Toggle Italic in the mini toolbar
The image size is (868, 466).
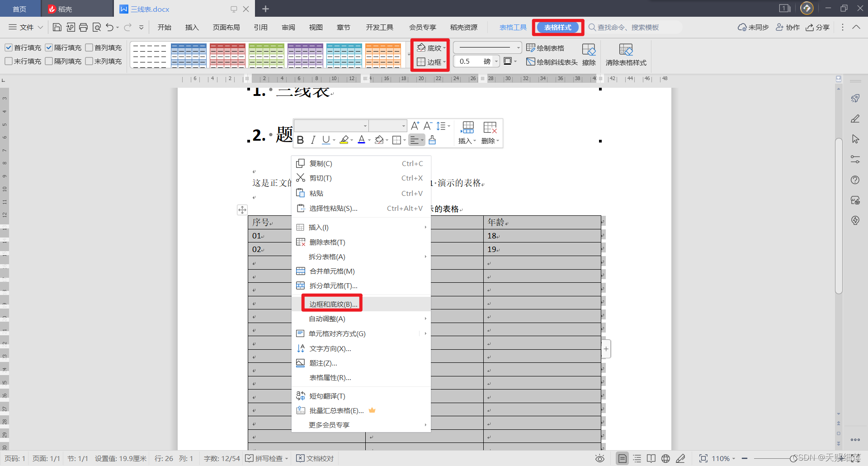tap(313, 140)
